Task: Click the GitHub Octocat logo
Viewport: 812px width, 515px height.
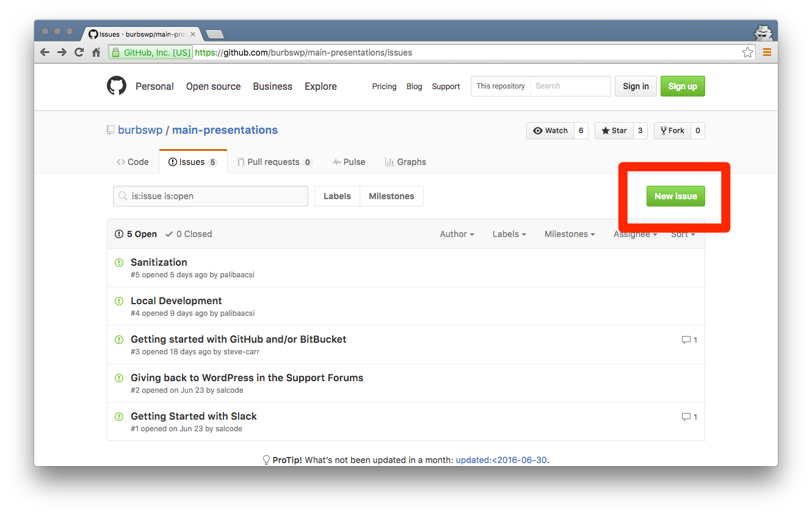Action: click(x=117, y=86)
